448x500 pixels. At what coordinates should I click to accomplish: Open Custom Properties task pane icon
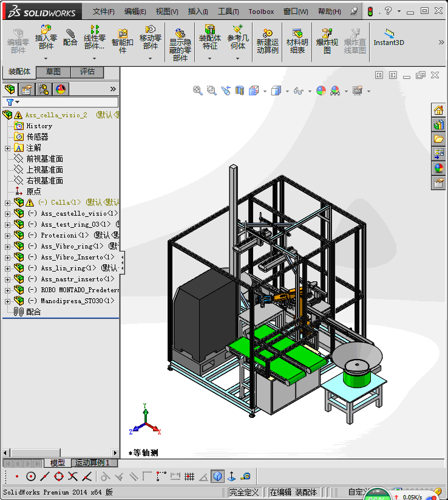(x=438, y=183)
